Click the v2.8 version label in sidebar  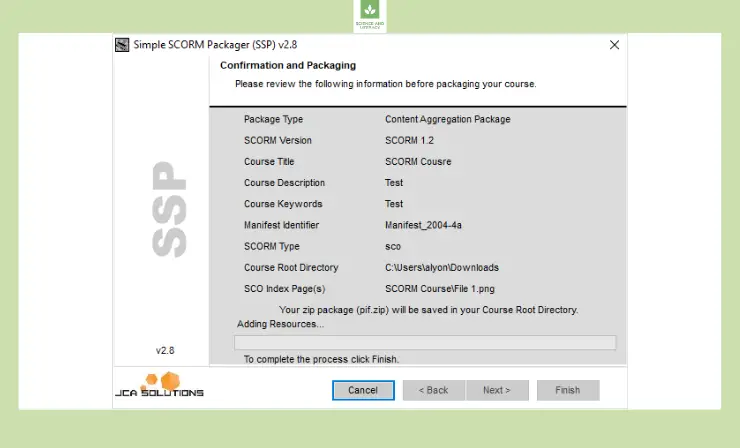[x=165, y=351]
